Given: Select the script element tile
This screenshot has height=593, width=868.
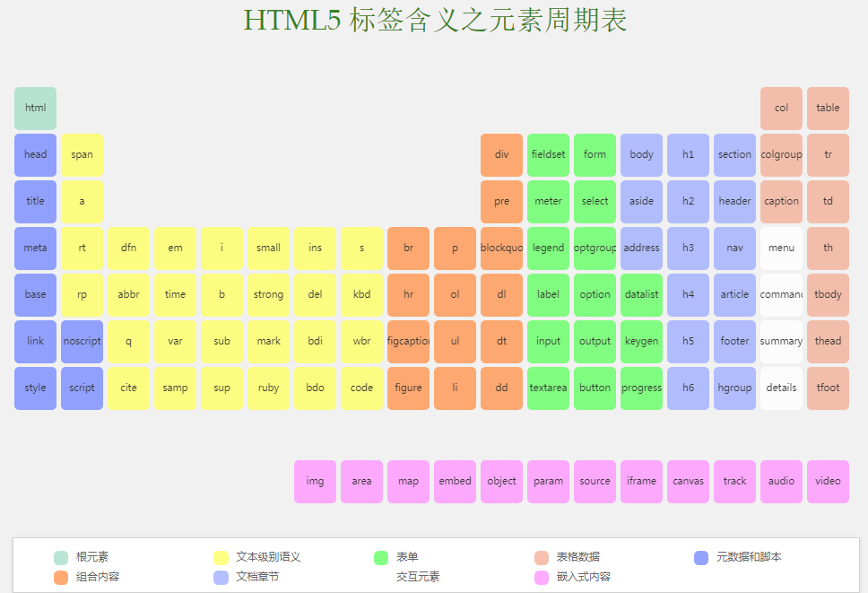Looking at the screenshot, I should pos(82,388).
